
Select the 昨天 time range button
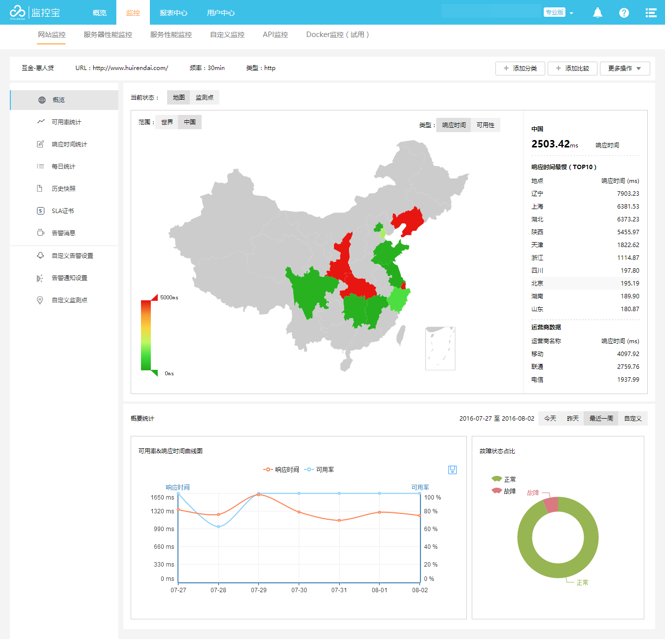[572, 419]
